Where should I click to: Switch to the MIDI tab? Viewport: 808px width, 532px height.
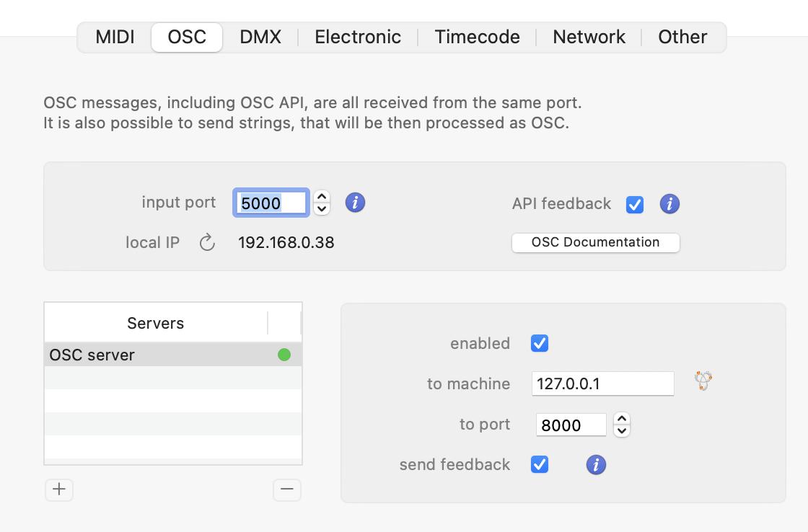115,37
